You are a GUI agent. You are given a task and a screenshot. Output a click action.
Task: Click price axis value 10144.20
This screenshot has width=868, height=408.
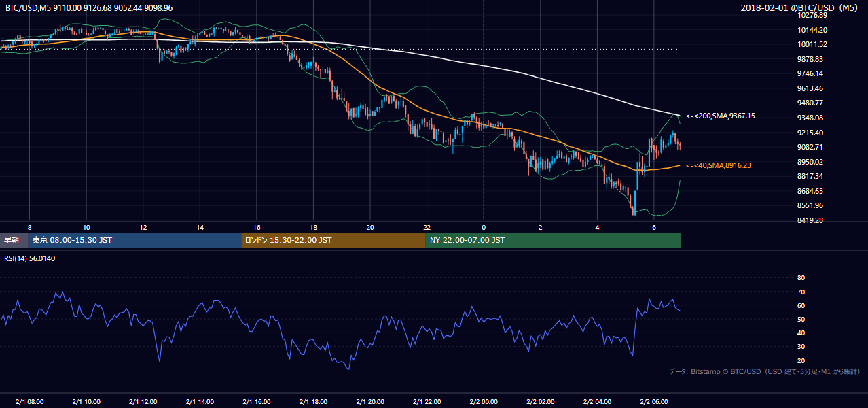(812, 30)
